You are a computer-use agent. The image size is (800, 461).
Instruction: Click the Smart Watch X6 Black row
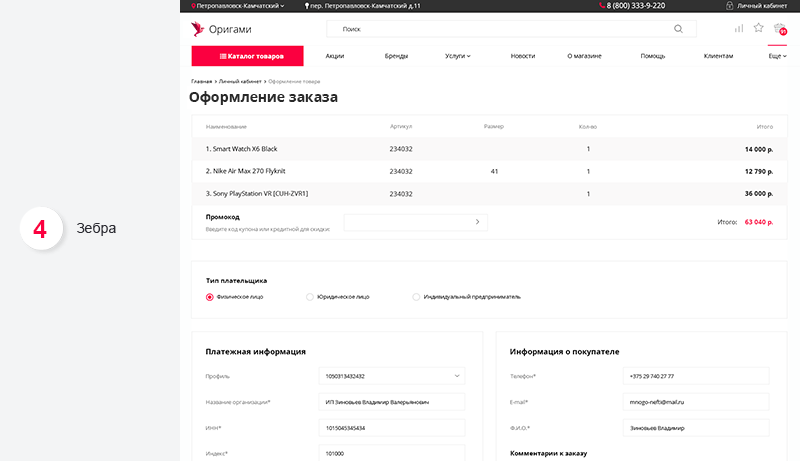pos(489,149)
